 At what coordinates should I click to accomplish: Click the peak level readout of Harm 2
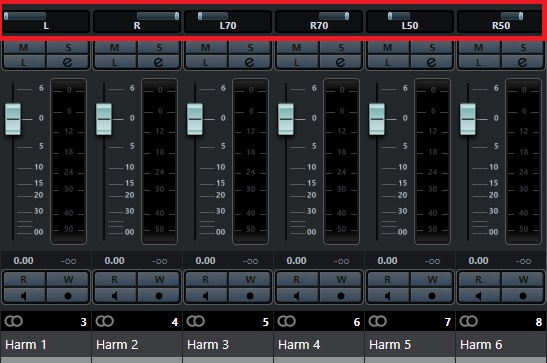tap(159, 261)
